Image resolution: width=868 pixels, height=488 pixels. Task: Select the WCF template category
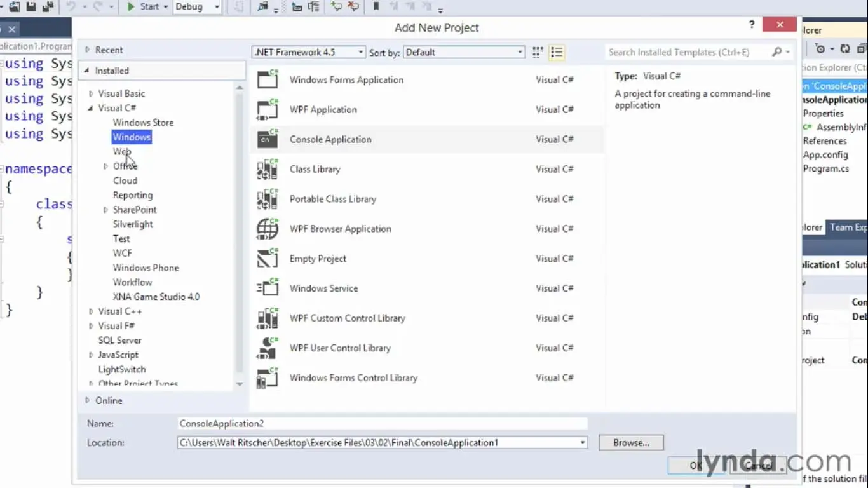pos(123,253)
